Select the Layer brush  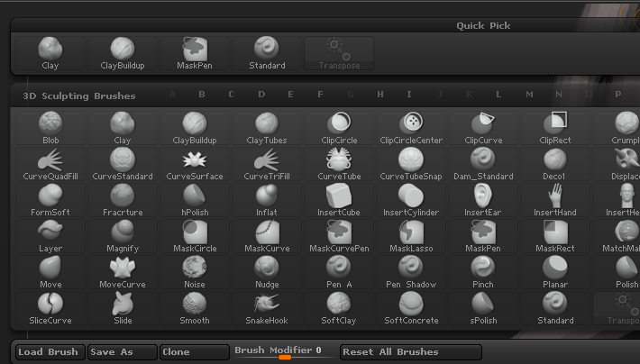50,236
